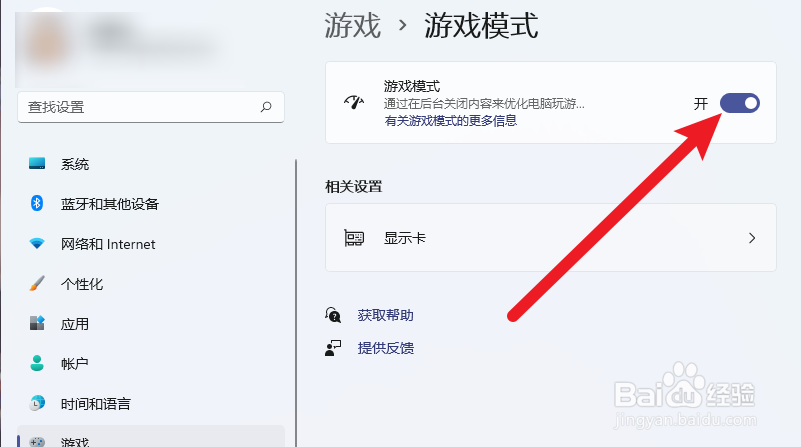801x447 pixels.
Task: Click the Wi-Fi network icon
Action: [37, 244]
